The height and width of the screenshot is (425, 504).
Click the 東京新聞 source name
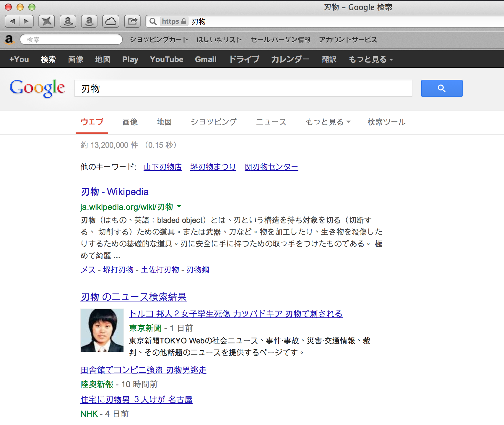tap(145, 328)
